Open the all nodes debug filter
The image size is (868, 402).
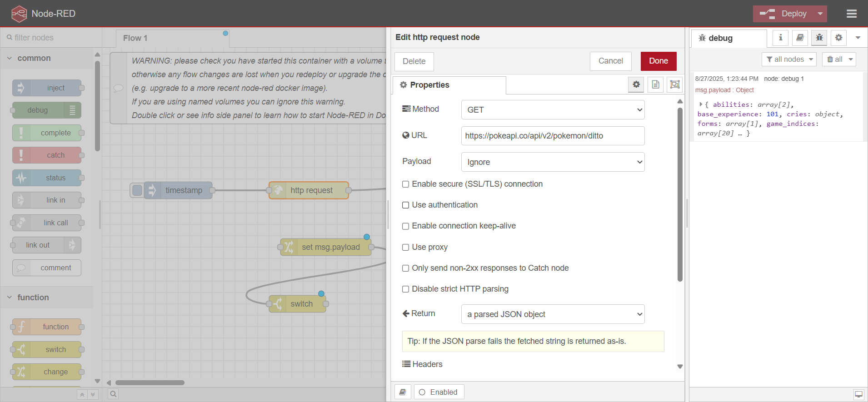coord(789,59)
